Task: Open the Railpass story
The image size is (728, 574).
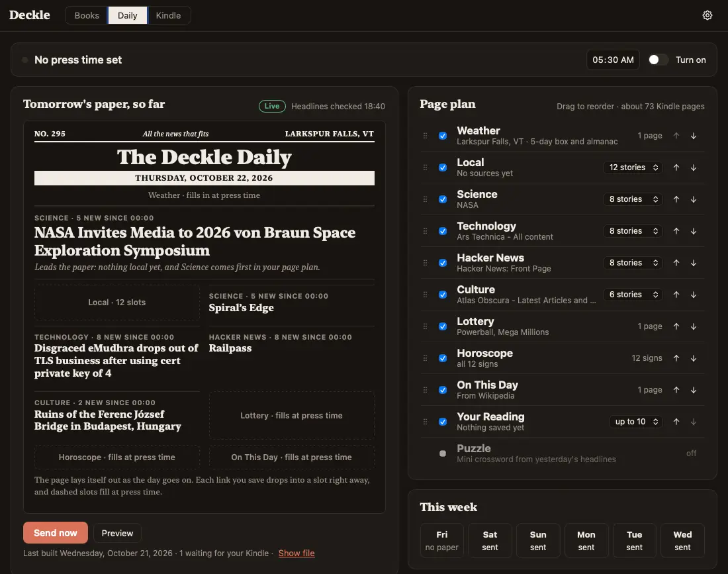Action: pos(230,348)
